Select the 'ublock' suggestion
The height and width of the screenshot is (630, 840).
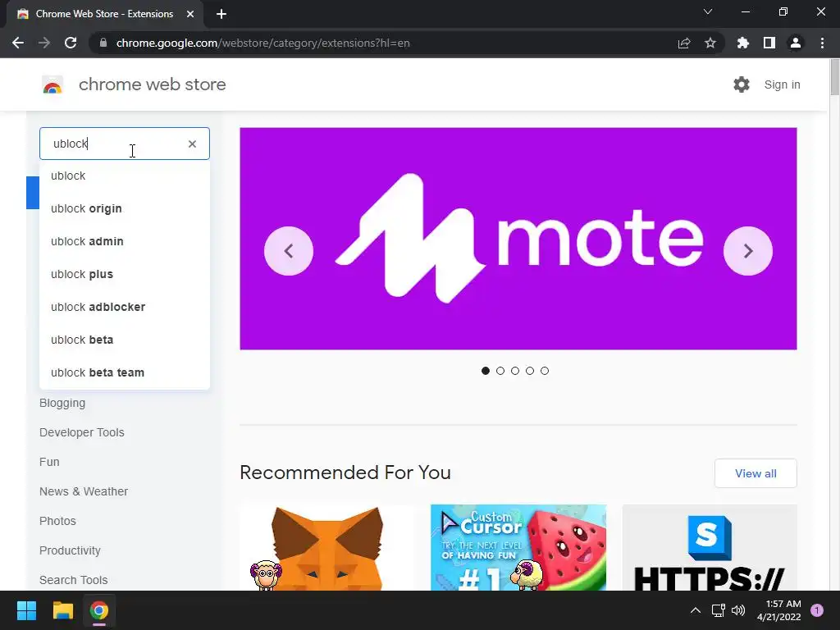tap(125, 176)
